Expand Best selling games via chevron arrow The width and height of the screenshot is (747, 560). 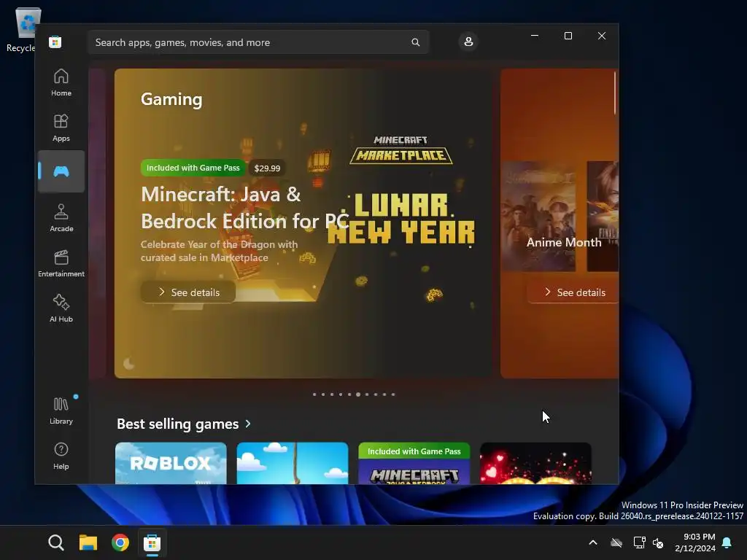click(x=248, y=424)
